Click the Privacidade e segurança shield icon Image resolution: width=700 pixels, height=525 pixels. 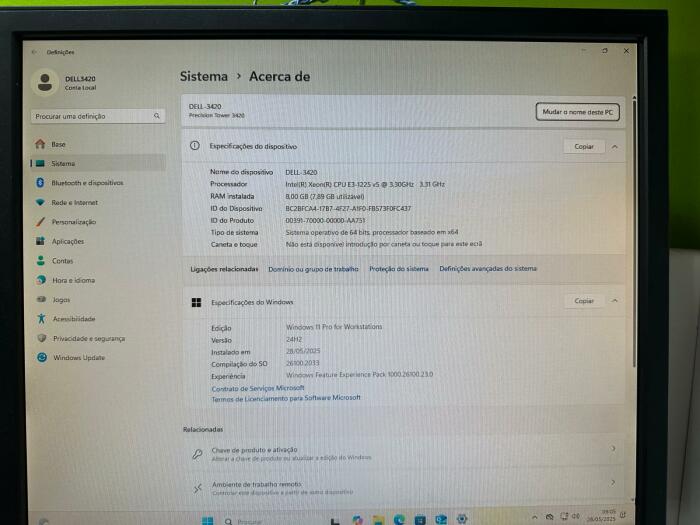click(42, 338)
